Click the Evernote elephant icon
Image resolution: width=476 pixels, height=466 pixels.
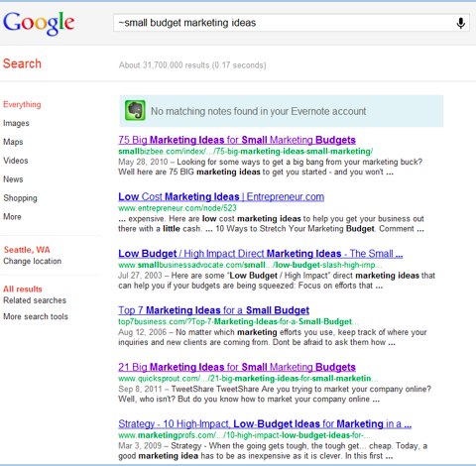tap(135, 110)
